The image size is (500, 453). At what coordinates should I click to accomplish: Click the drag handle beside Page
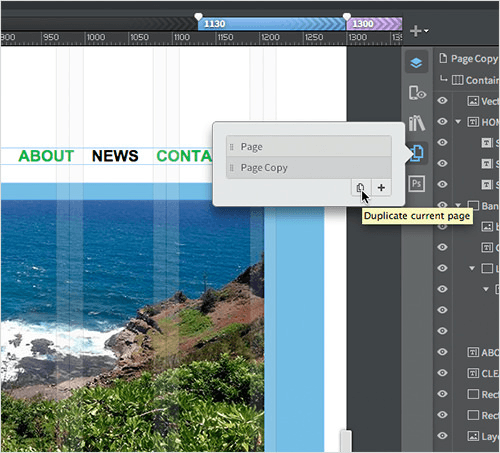232,147
